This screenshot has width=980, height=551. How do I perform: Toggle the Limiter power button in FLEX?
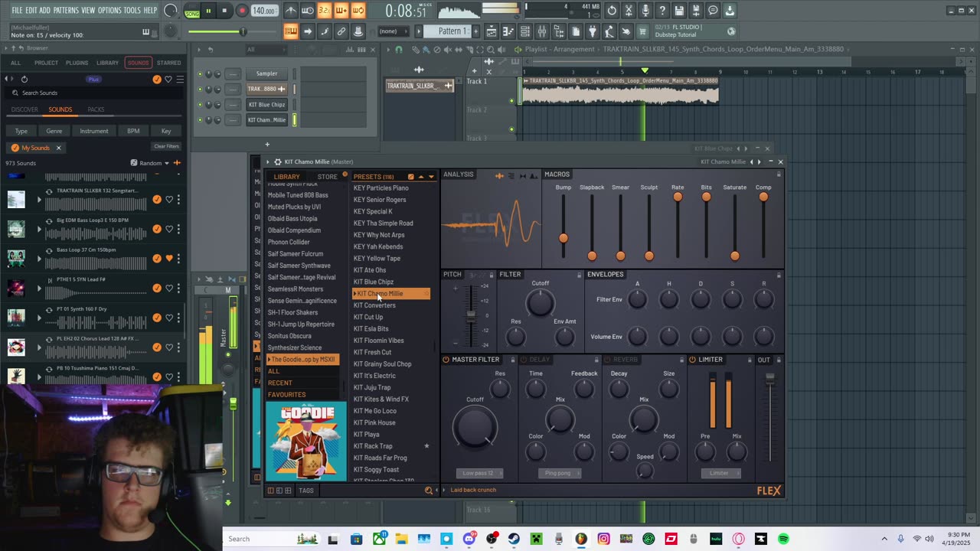692,360
